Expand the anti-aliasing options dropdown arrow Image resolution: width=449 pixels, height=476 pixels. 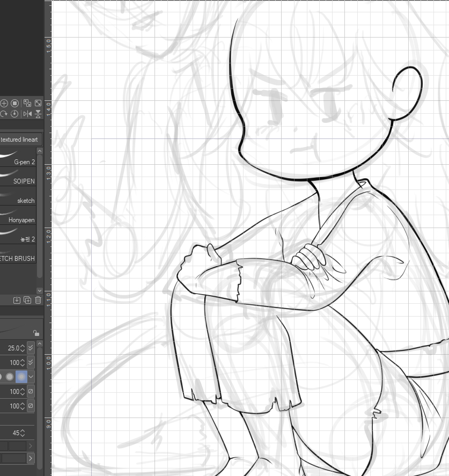tap(31, 377)
